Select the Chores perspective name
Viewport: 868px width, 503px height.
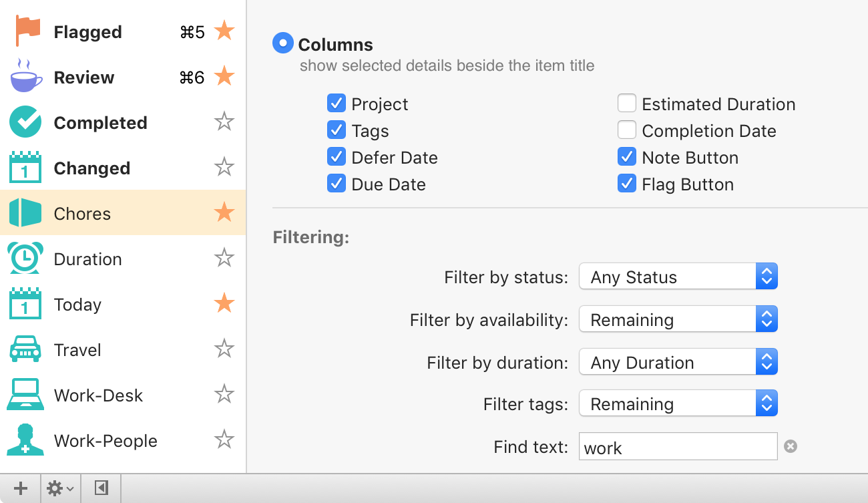pyautogui.click(x=82, y=214)
